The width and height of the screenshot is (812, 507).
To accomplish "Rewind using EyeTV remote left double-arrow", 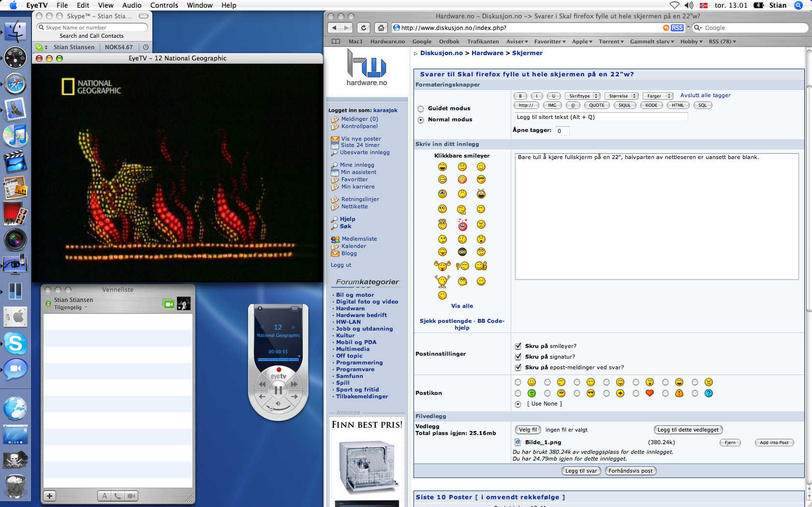I will tap(262, 384).
